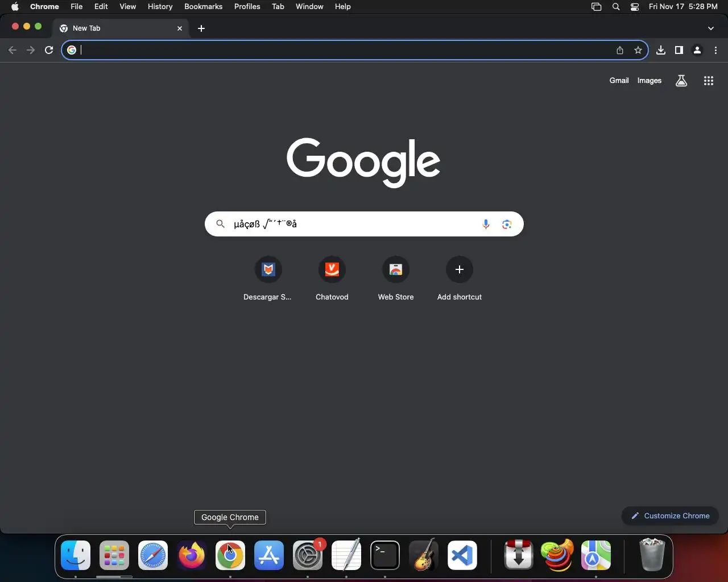
Task: Open Images link
Action: pos(650,81)
